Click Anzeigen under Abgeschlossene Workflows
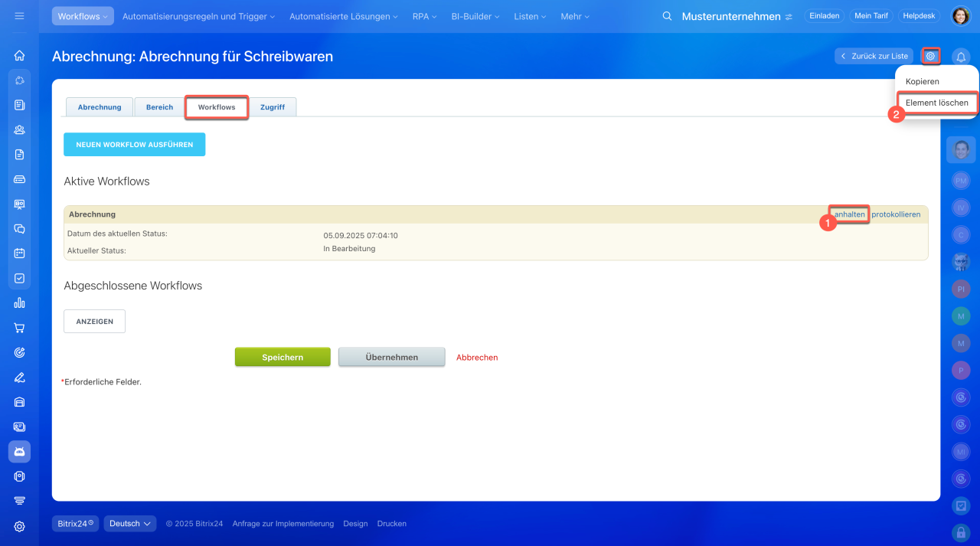Image resolution: width=980 pixels, height=546 pixels. point(94,322)
